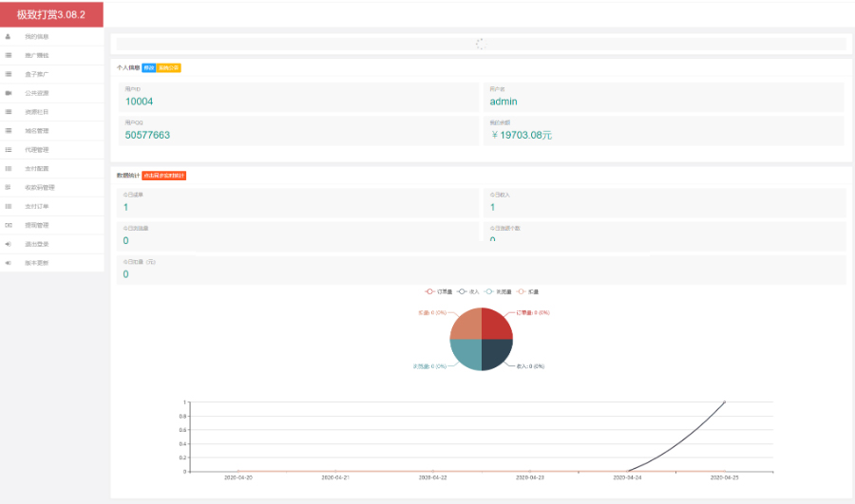The width and height of the screenshot is (855, 504).
Task: Click the blue 修改 button
Action: coord(148,68)
